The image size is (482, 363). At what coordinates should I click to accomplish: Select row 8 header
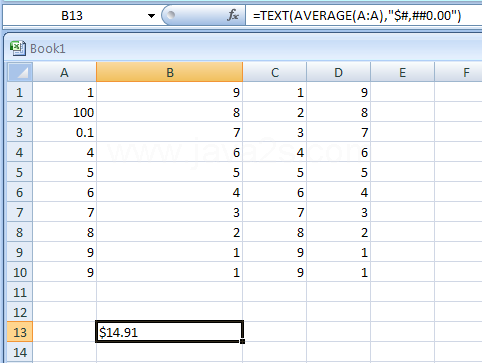[20, 232]
